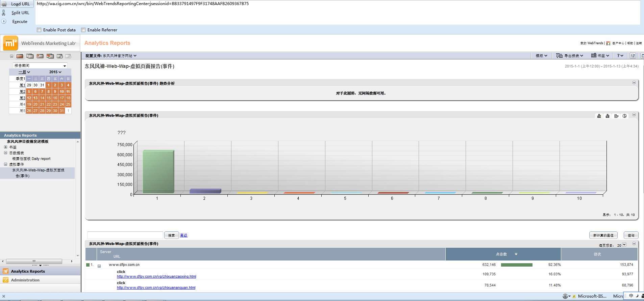The height and width of the screenshot is (301, 644).
Task: Open the 模板 menu
Action: [542, 56]
